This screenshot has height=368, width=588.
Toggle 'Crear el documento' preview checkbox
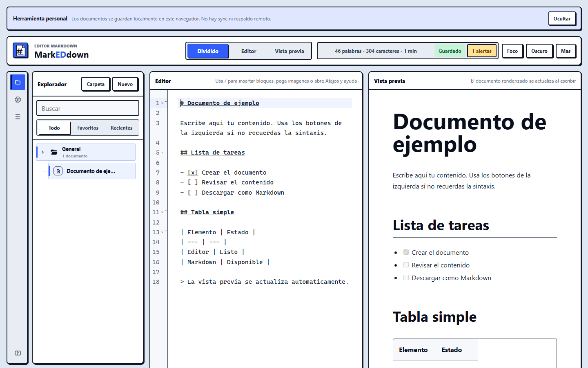(406, 252)
